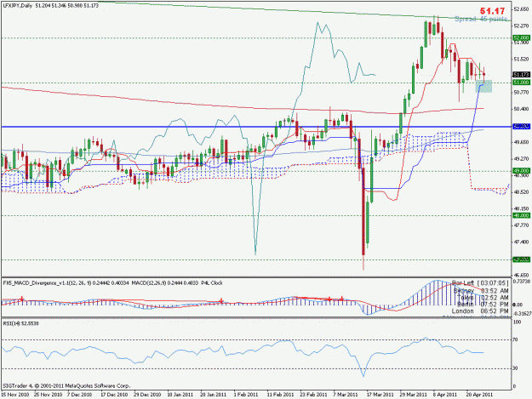Click the green 52.000 level price tag
The image size is (532, 399).
tap(522, 38)
